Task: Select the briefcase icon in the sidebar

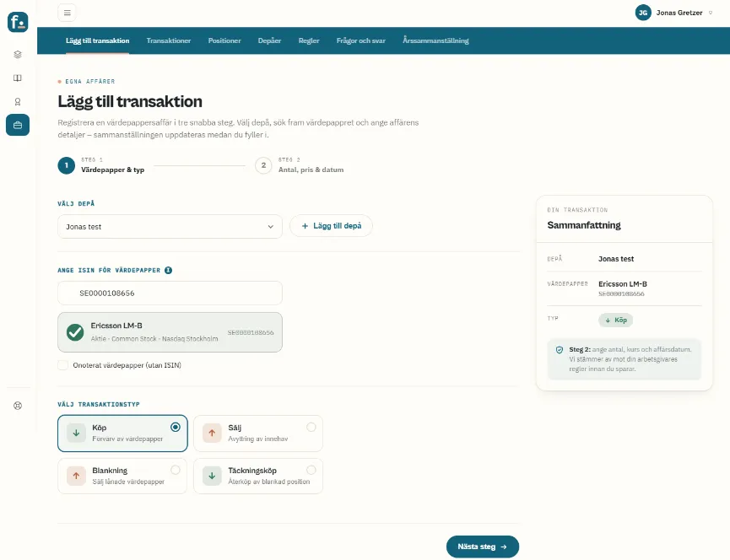Action: click(x=18, y=125)
